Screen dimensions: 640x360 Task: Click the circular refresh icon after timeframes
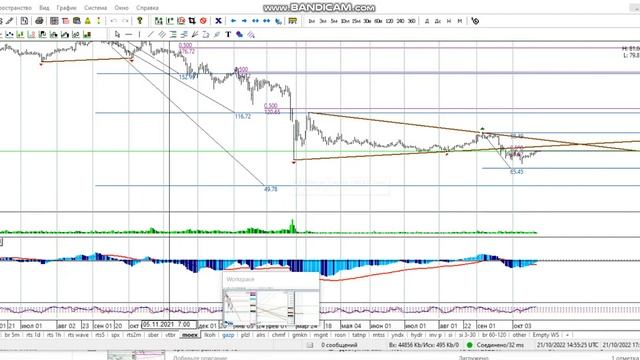tap(475, 21)
